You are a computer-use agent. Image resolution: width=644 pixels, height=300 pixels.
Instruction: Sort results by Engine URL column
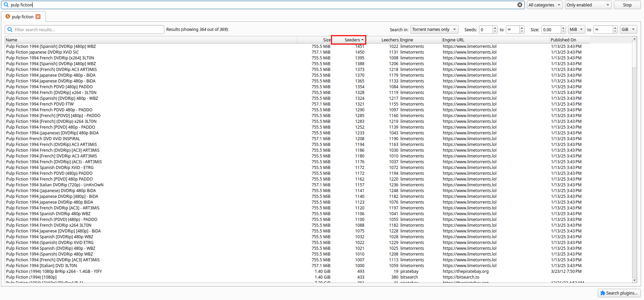[x=496, y=40]
